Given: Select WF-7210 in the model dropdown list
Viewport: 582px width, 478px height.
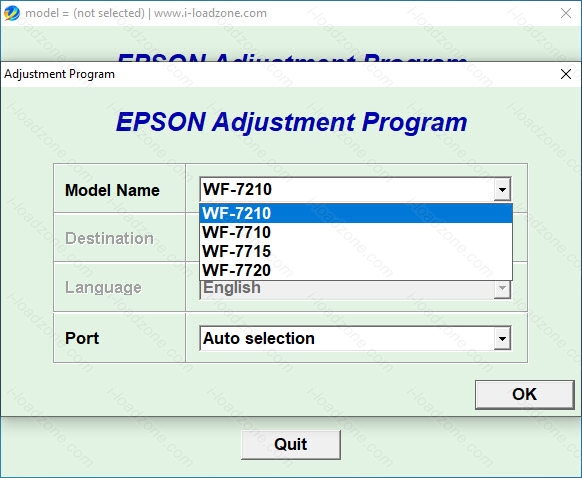Looking at the screenshot, I should (x=356, y=213).
